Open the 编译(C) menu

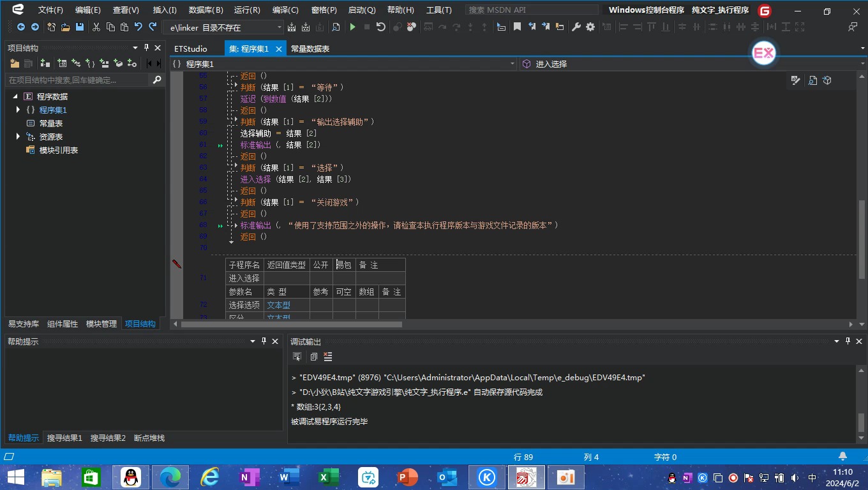coord(285,10)
